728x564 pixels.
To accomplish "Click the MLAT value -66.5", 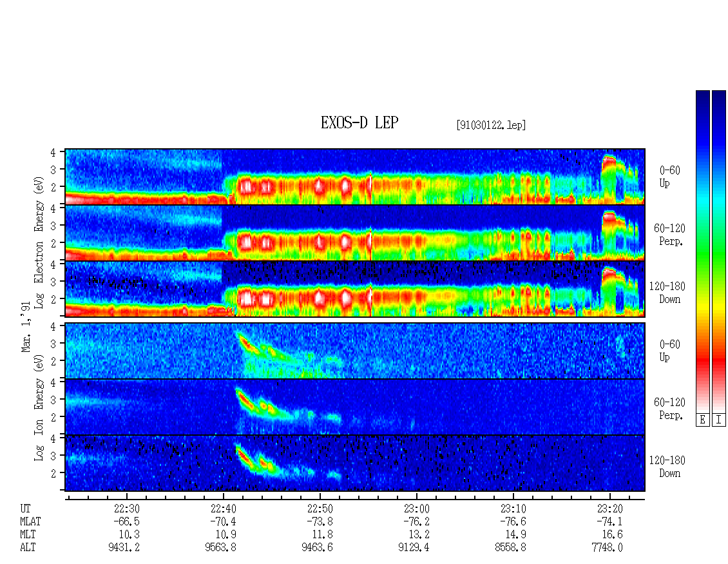I will (x=126, y=521).
